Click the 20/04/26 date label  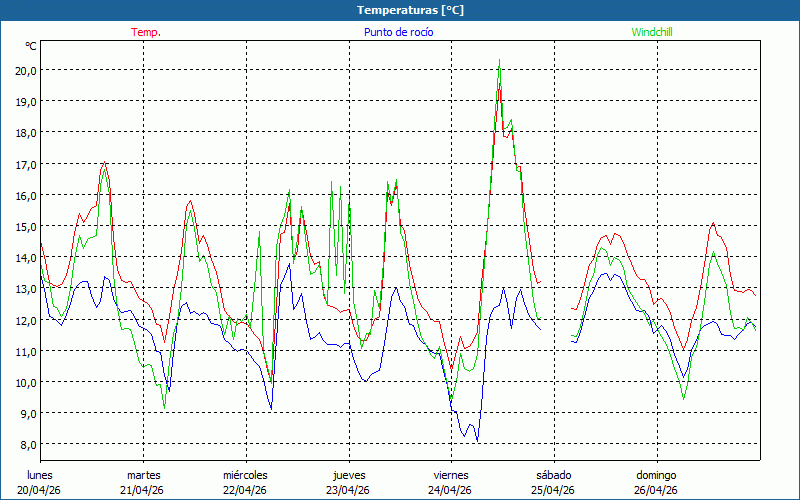click(40, 490)
